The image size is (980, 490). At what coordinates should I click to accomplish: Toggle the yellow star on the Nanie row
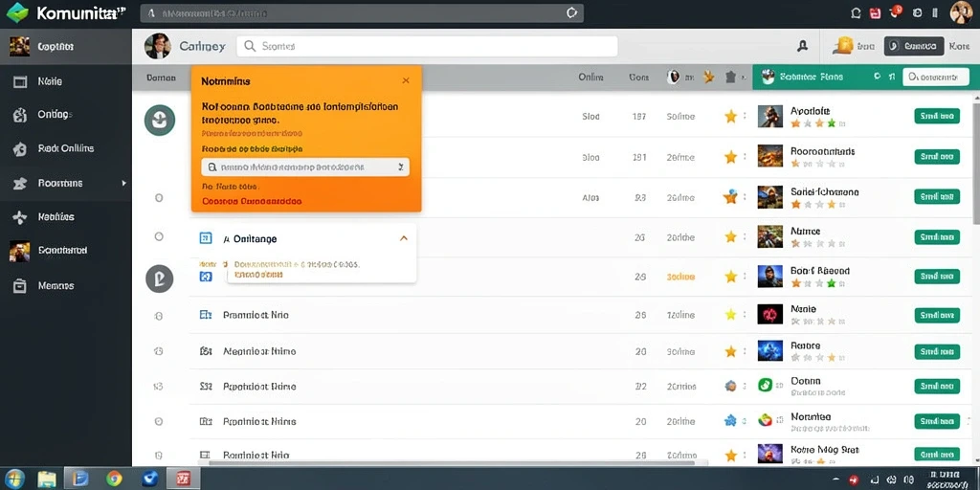730,314
